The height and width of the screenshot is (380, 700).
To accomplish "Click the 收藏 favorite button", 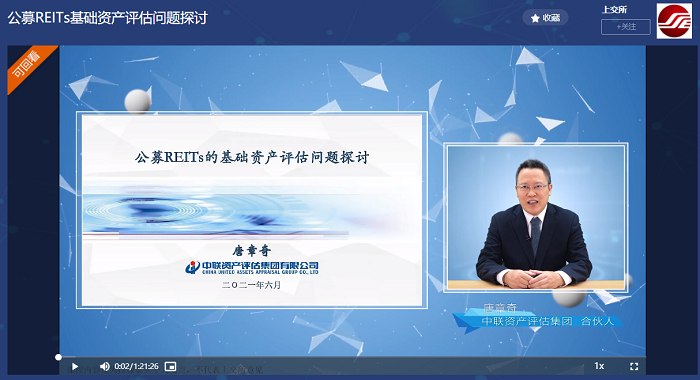I will (x=545, y=18).
